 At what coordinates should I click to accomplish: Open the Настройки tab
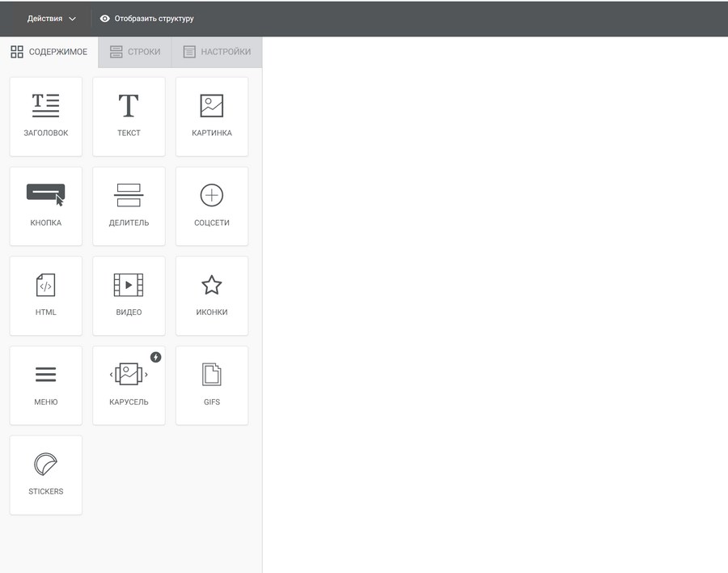coord(217,52)
